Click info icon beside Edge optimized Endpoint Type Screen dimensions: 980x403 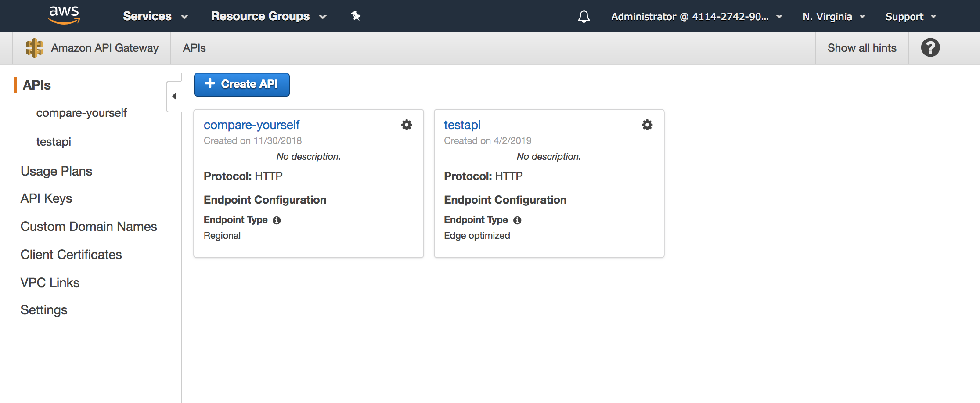(517, 220)
